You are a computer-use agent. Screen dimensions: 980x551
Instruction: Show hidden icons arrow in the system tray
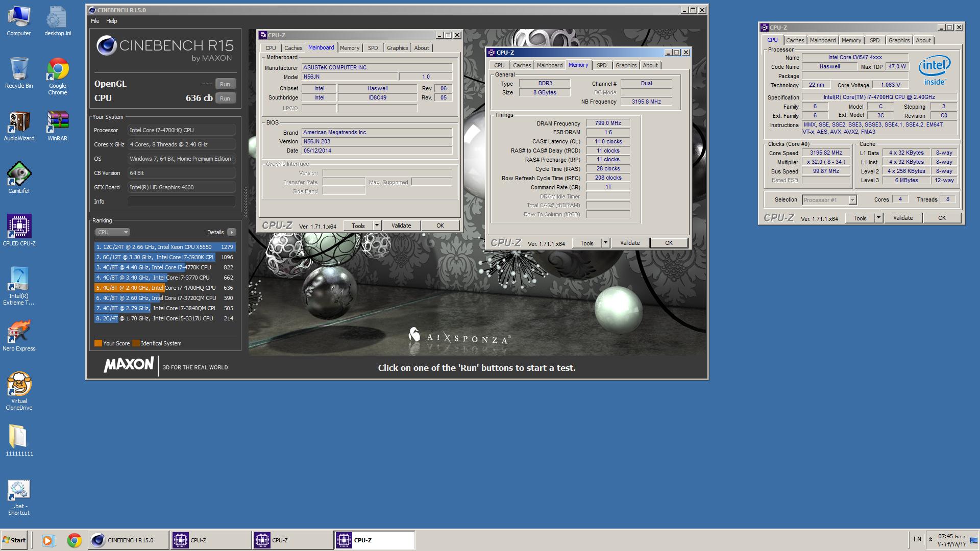pos(930,539)
